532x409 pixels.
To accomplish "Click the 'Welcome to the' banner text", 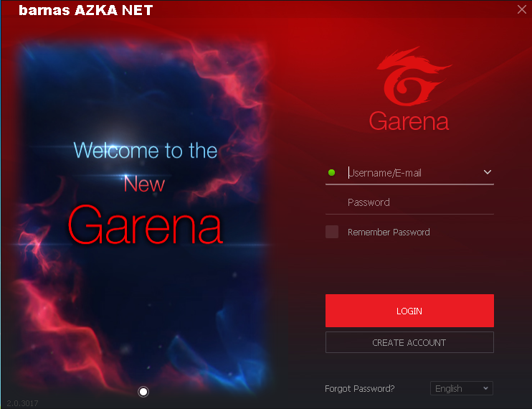I will pos(146,150).
